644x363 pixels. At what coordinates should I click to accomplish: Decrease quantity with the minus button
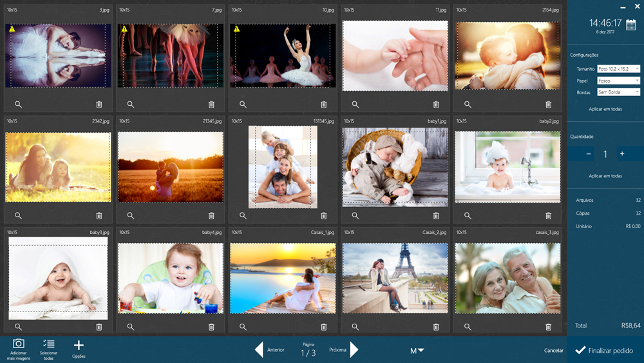(x=589, y=154)
